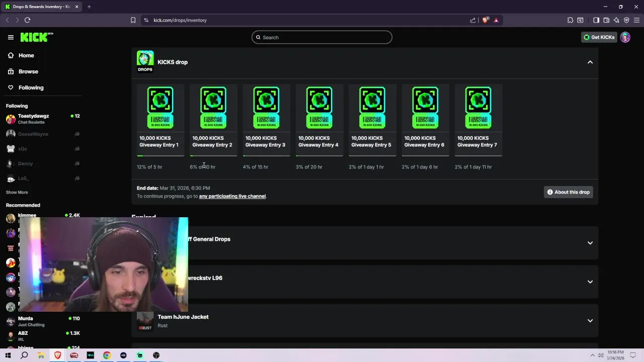
Task: Open the user profile avatar menu
Action: pyautogui.click(x=625, y=37)
